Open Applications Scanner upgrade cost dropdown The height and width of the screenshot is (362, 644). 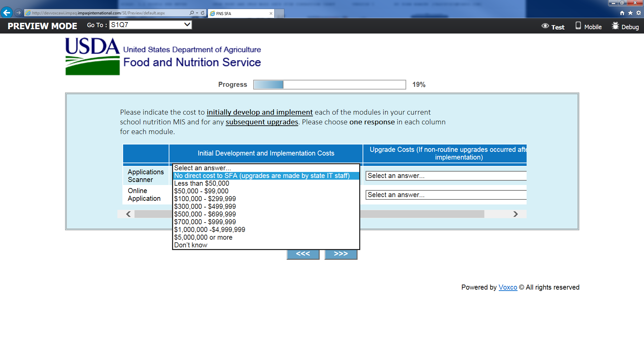point(446,176)
